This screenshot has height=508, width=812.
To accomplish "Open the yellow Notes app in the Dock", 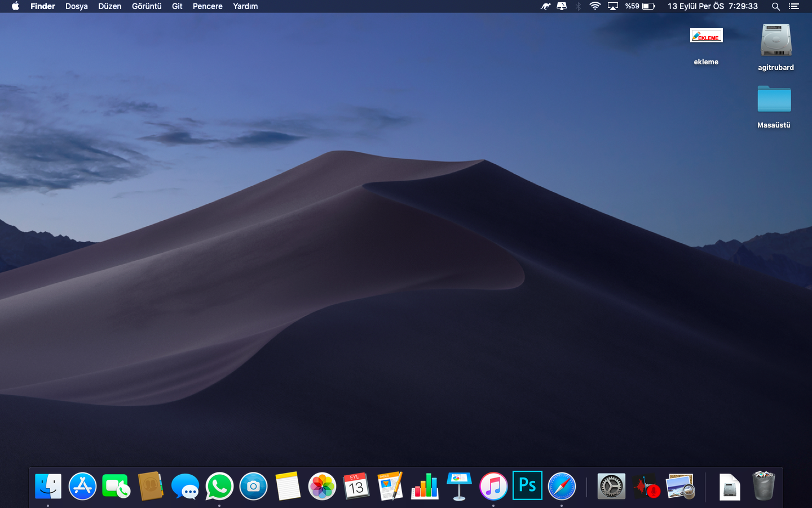I will coord(288,486).
